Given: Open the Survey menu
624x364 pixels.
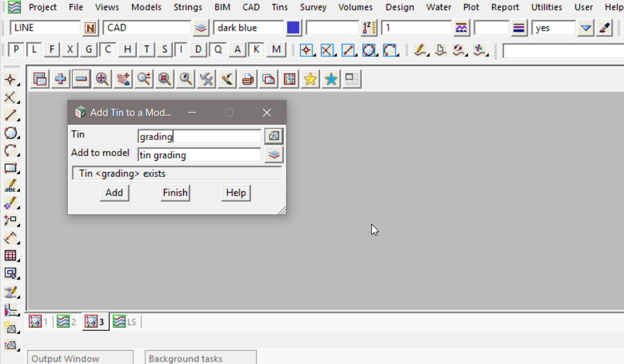Looking at the screenshot, I should click(x=313, y=7).
